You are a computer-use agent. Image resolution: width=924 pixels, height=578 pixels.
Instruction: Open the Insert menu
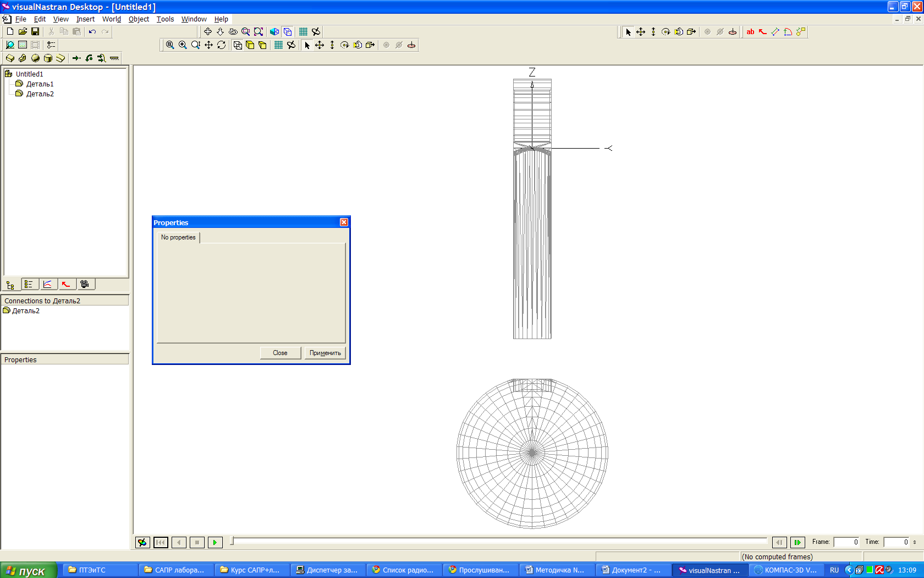(85, 19)
